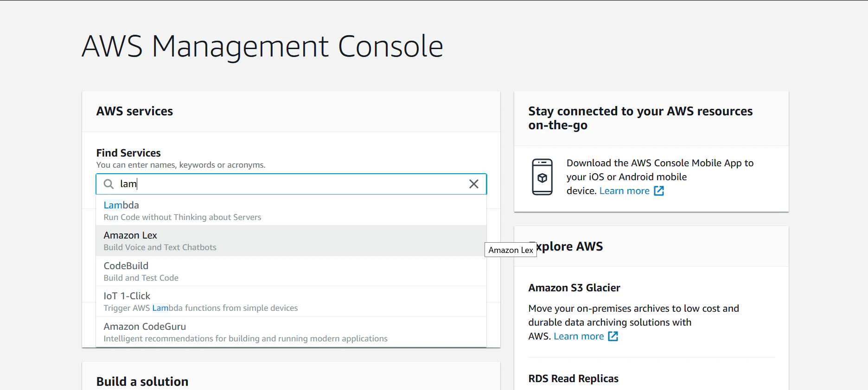Click the Explore AWS panel header
Viewport: 868px width, 390px height.
pos(570,246)
